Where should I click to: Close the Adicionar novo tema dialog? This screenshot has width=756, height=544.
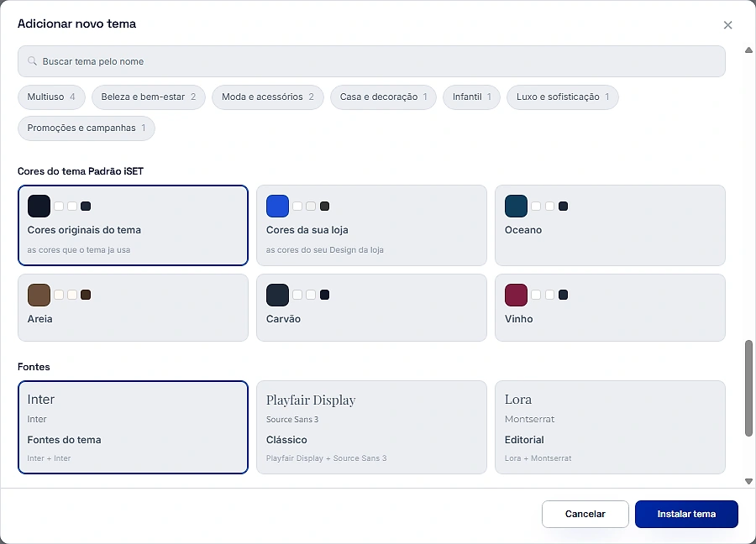coord(727,25)
